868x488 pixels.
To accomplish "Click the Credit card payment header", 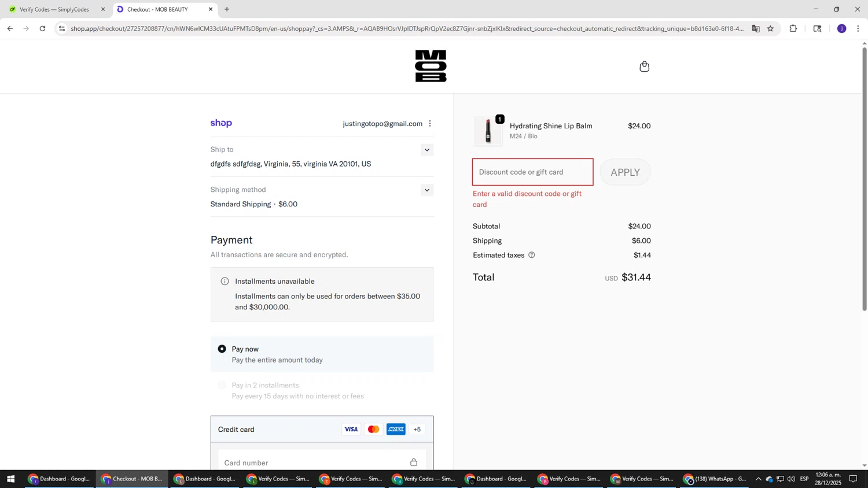I will click(x=322, y=429).
